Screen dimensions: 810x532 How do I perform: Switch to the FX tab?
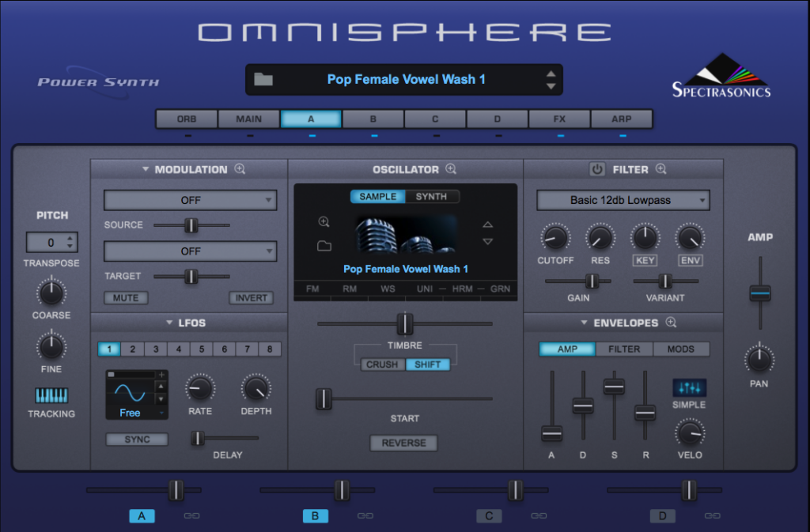tap(559, 119)
